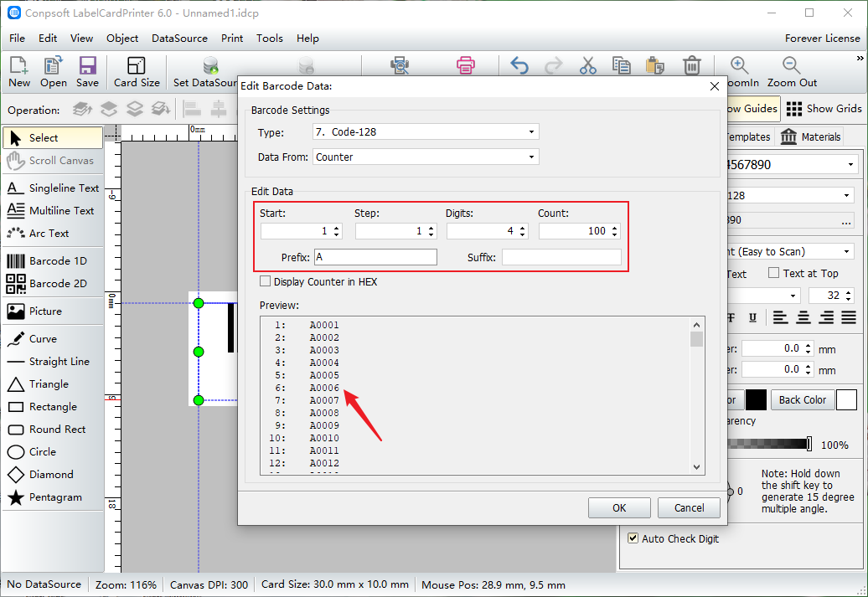Adjust the transparency slider handle
Image resolution: width=868 pixels, height=597 pixels.
click(809, 444)
